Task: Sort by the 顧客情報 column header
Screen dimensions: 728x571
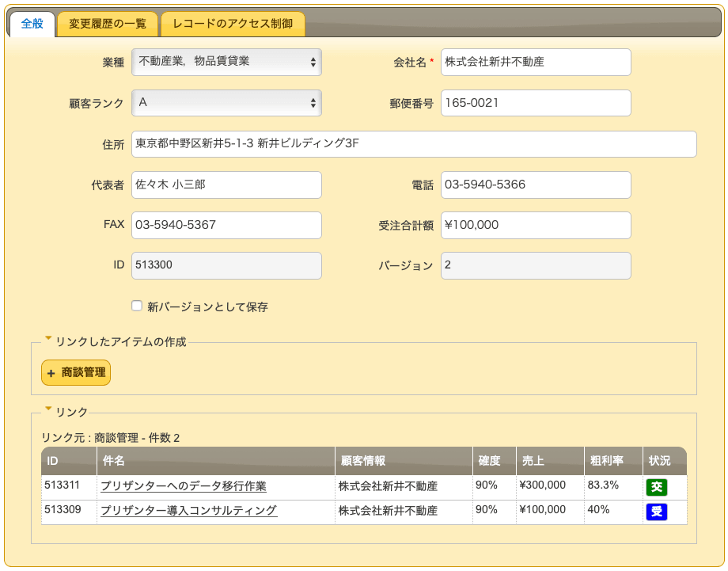Action: click(404, 461)
